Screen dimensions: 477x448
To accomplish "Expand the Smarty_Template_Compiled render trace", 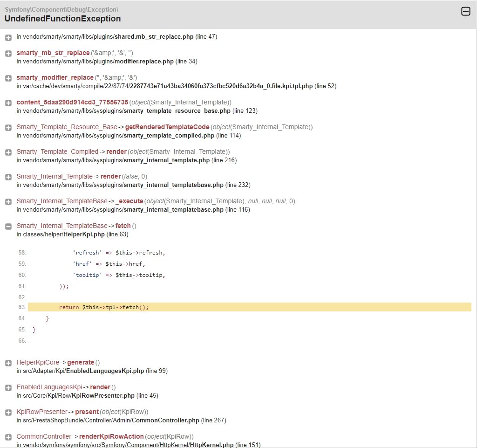I will [8, 152].
